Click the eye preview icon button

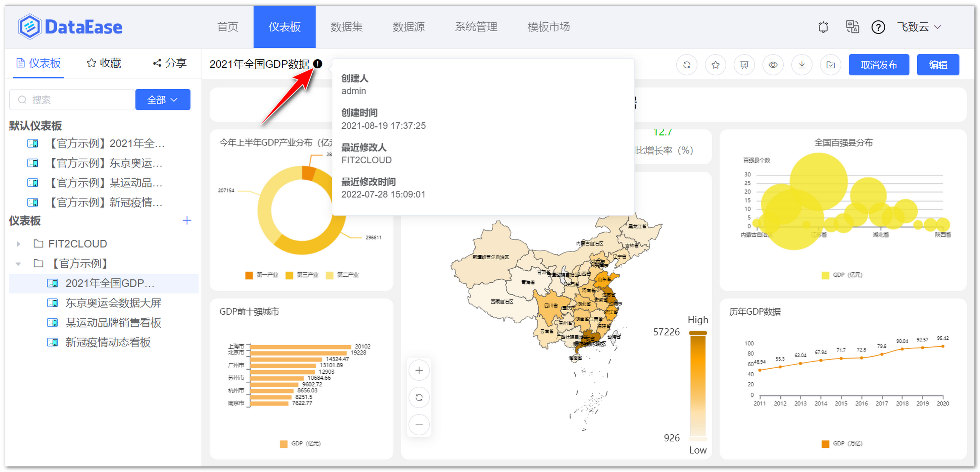tap(773, 65)
